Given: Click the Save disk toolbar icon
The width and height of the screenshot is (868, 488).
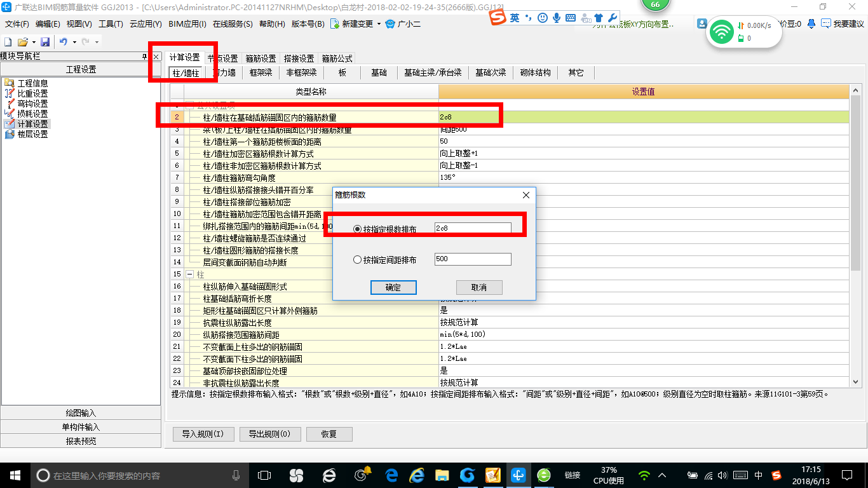Looking at the screenshot, I should click(45, 42).
